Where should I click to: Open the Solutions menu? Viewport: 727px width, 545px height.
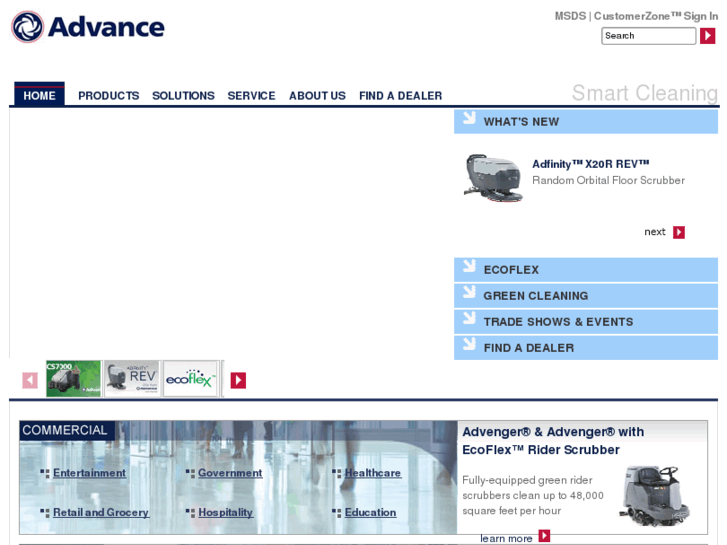(x=183, y=96)
